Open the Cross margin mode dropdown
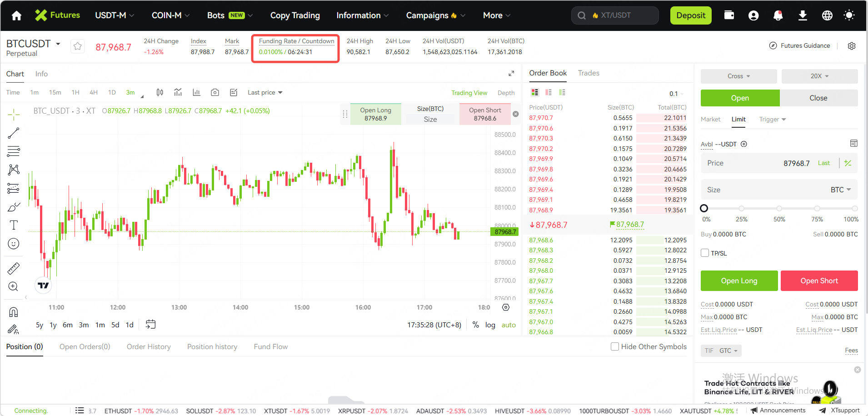 [738, 76]
